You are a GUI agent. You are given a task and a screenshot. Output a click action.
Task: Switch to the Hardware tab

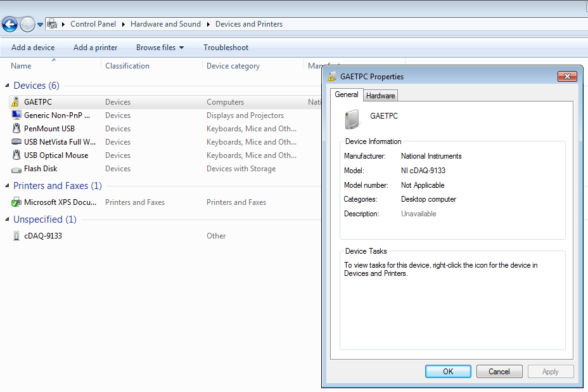click(380, 96)
